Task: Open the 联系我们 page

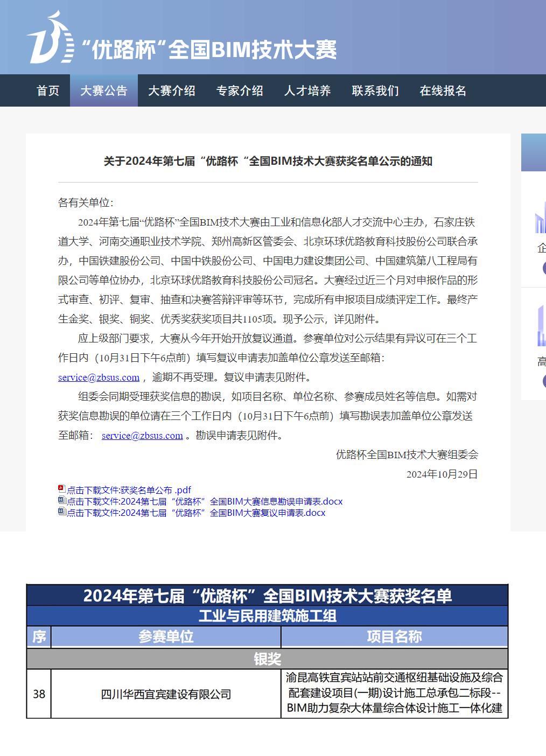Action: [375, 90]
